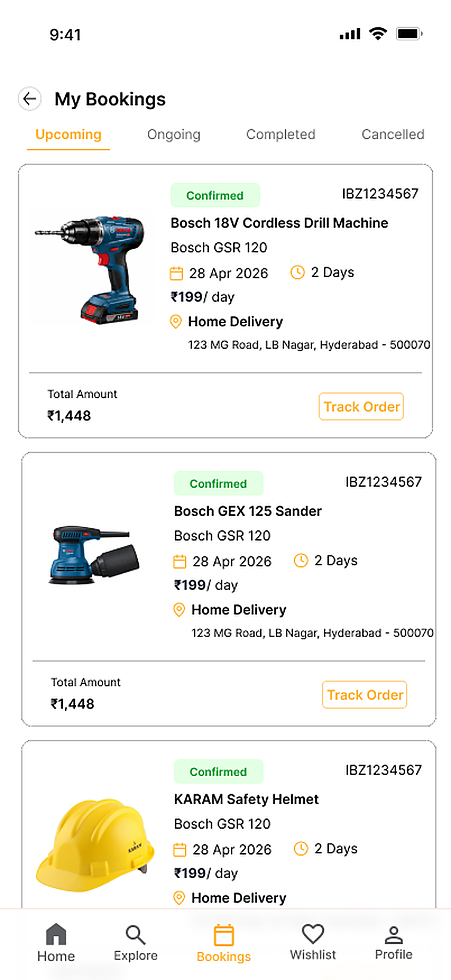The image size is (451, 980).
Task: Tap the calendar icon on sander booking
Action: 179,561
